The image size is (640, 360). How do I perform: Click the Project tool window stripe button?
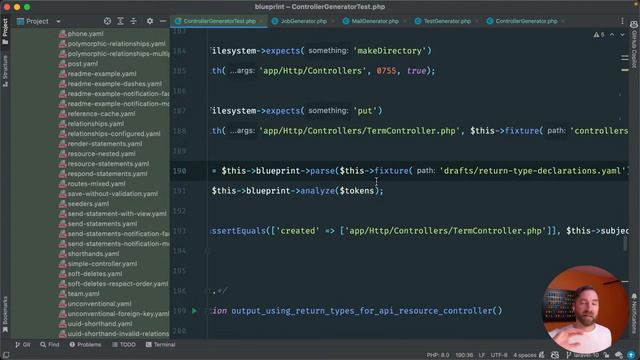tap(5, 31)
